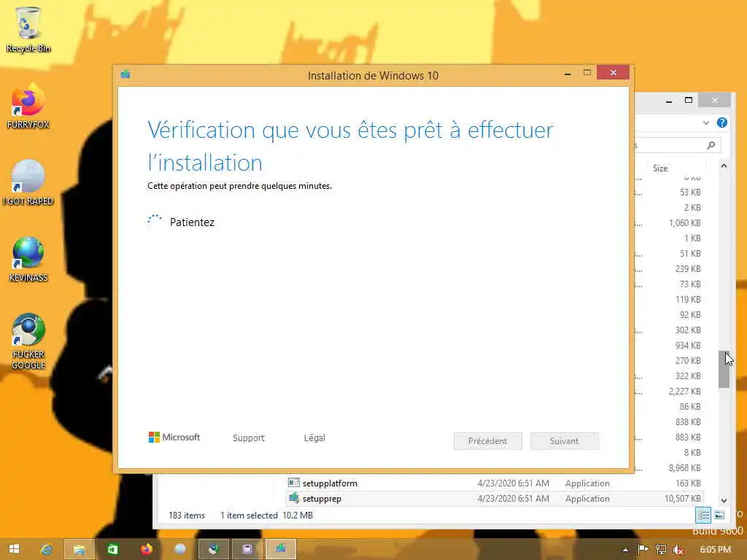Click the scroll-up arrow in File Explorer

724,166
